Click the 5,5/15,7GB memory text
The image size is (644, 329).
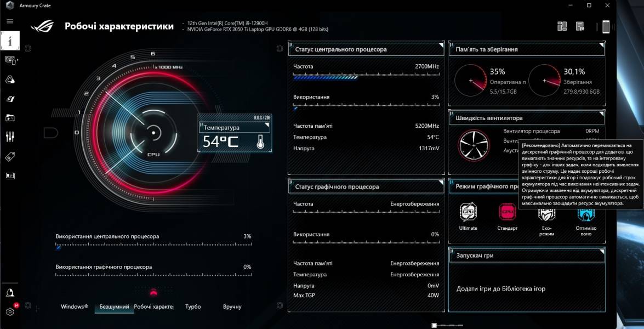click(504, 92)
